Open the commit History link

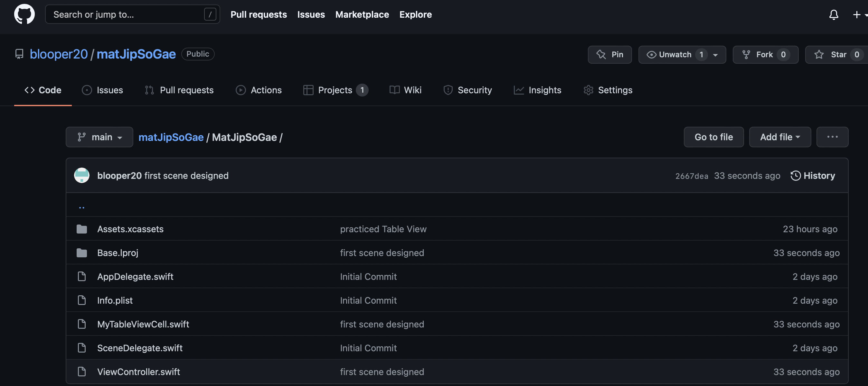point(812,176)
